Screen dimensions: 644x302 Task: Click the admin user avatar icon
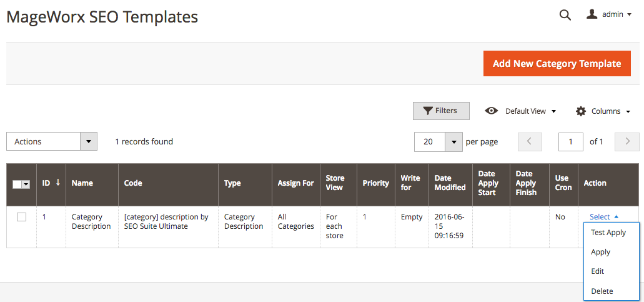(x=592, y=14)
